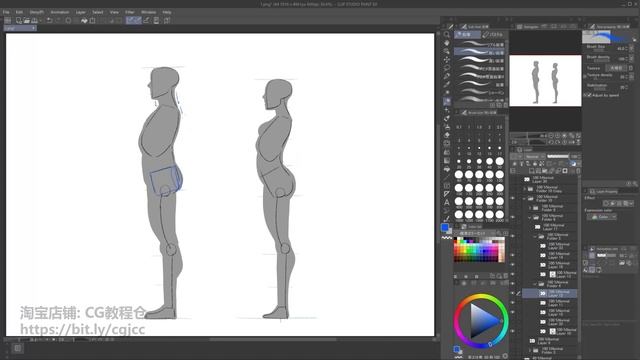Toggle visibility of Folder 5
Screen dimensions: 640x360
[x=513, y=236]
